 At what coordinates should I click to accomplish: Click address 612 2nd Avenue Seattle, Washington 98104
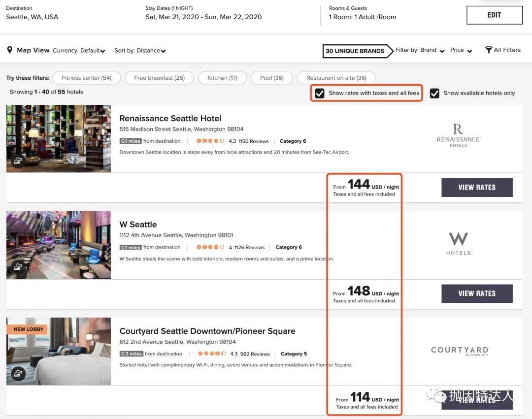pos(177,342)
